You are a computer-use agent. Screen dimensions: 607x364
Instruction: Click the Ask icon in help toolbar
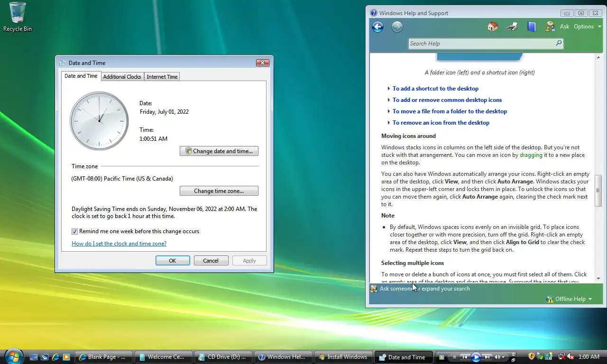tap(550, 27)
